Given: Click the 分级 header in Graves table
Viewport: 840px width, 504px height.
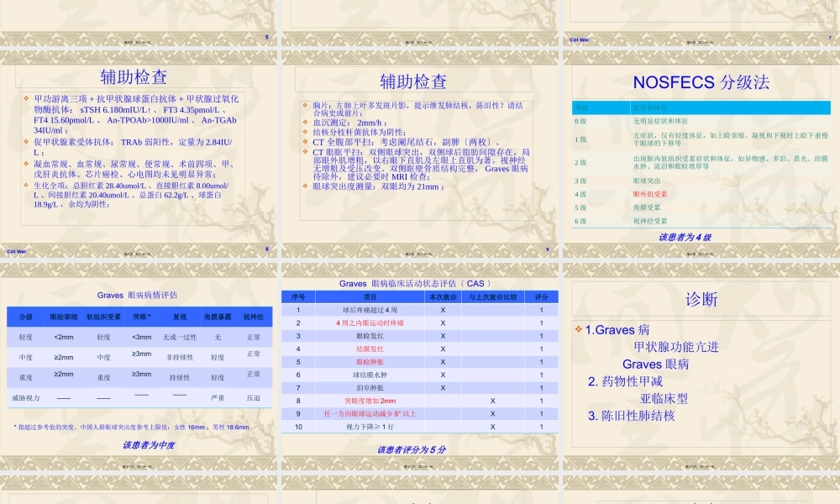Looking at the screenshot, I should tap(26, 317).
